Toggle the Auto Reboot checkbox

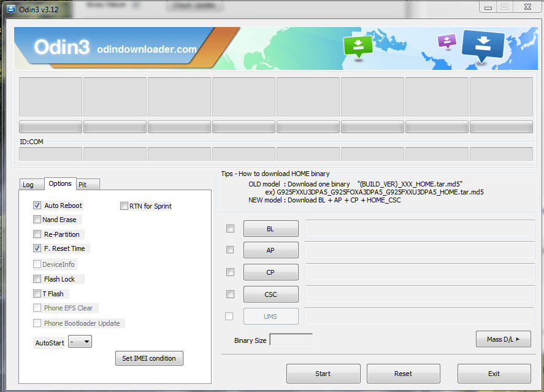37,206
